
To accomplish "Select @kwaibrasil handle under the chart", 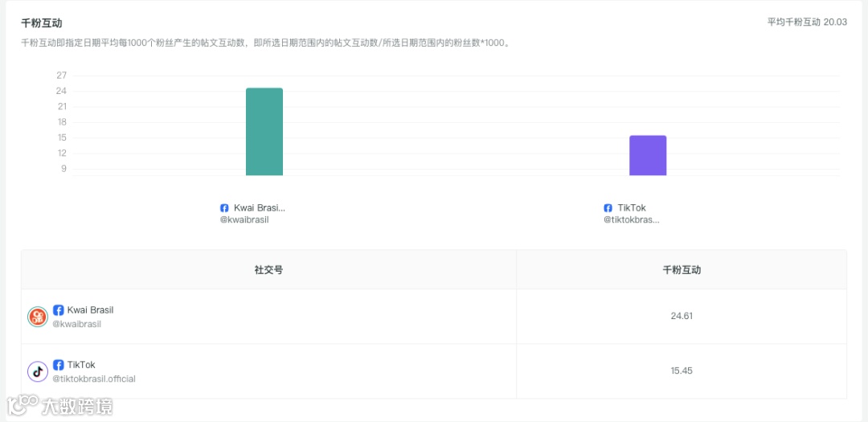I will pos(244,220).
